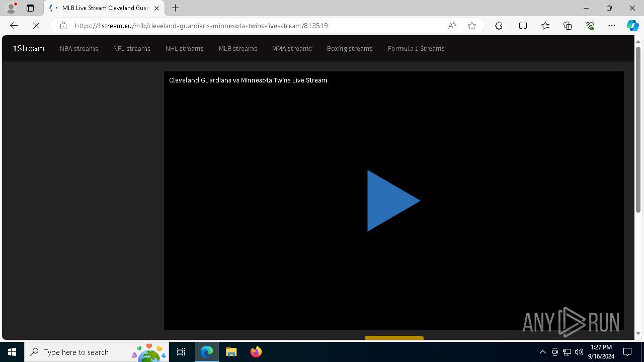
Task: Show hidden system tray icons
Action: click(x=542, y=352)
